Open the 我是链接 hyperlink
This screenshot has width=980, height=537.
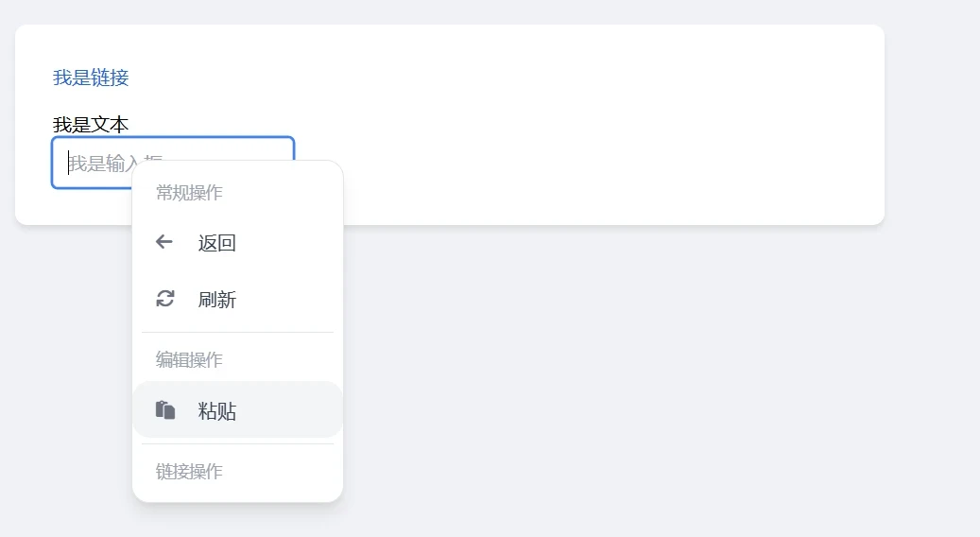[91, 78]
